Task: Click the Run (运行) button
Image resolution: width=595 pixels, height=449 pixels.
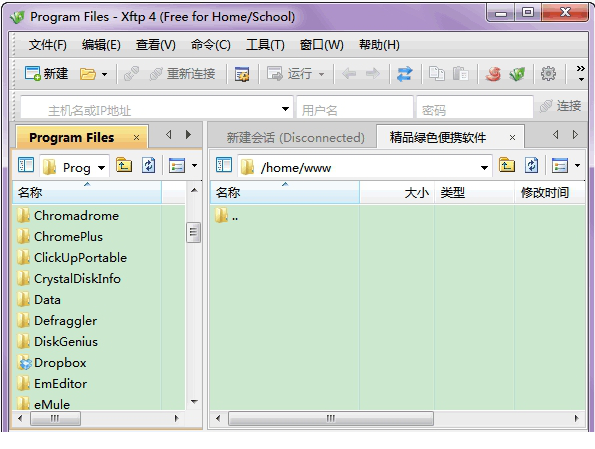Action: coord(290,74)
